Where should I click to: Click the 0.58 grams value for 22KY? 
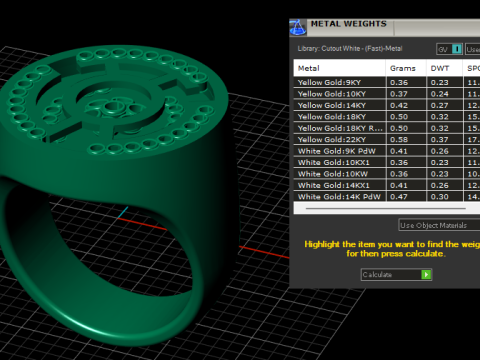coord(399,140)
